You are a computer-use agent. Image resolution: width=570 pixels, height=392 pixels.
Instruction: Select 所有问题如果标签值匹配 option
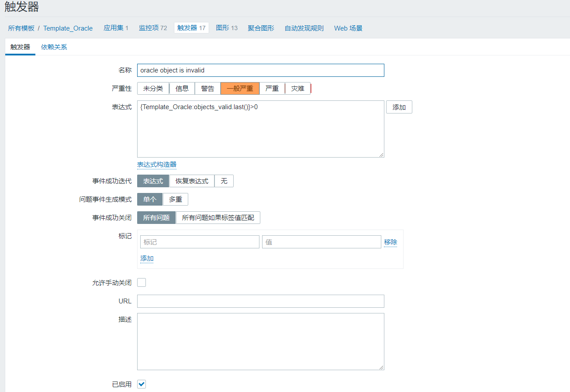point(218,217)
